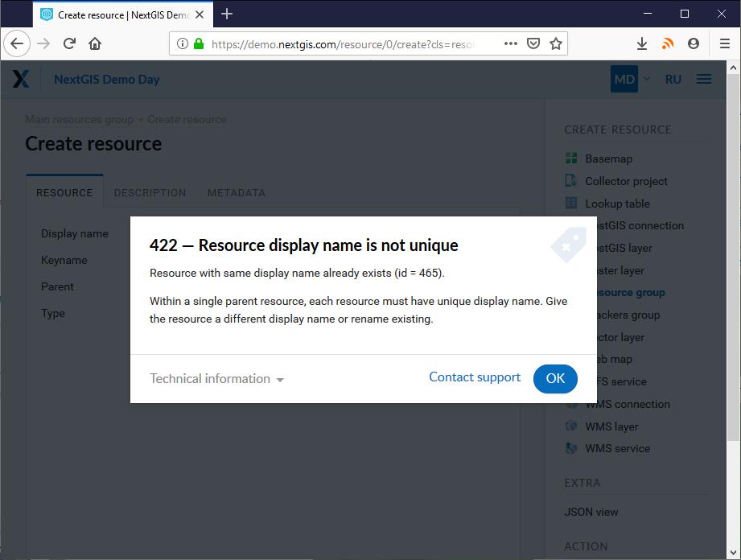Open the Contact support link
The width and height of the screenshot is (741, 560).
[475, 377]
